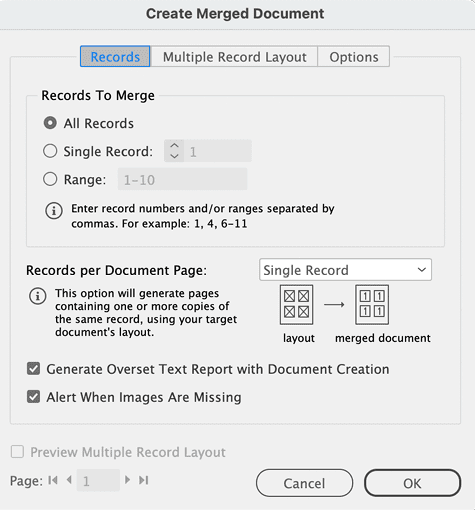
Task: Click the Cancel button
Action: [x=304, y=483]
